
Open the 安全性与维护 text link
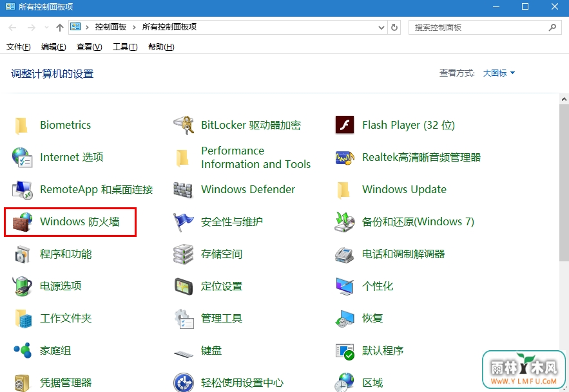232,222
